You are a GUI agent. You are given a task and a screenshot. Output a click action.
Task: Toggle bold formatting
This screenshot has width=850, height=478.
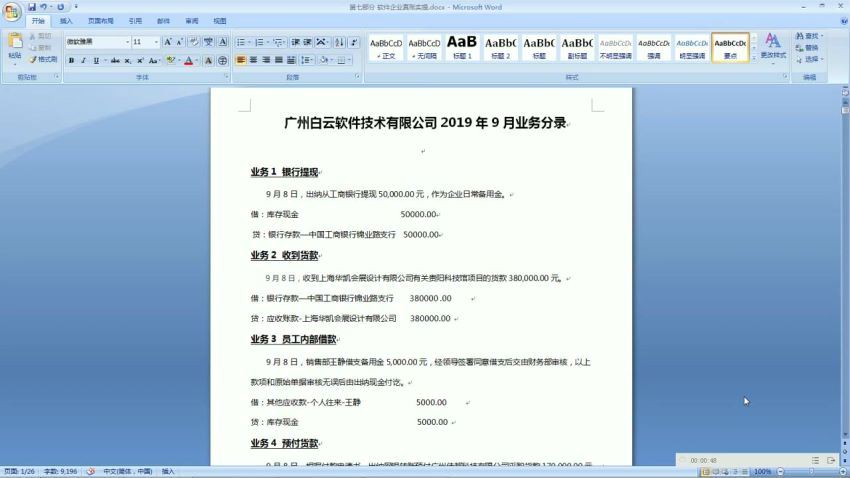[72, 61]
